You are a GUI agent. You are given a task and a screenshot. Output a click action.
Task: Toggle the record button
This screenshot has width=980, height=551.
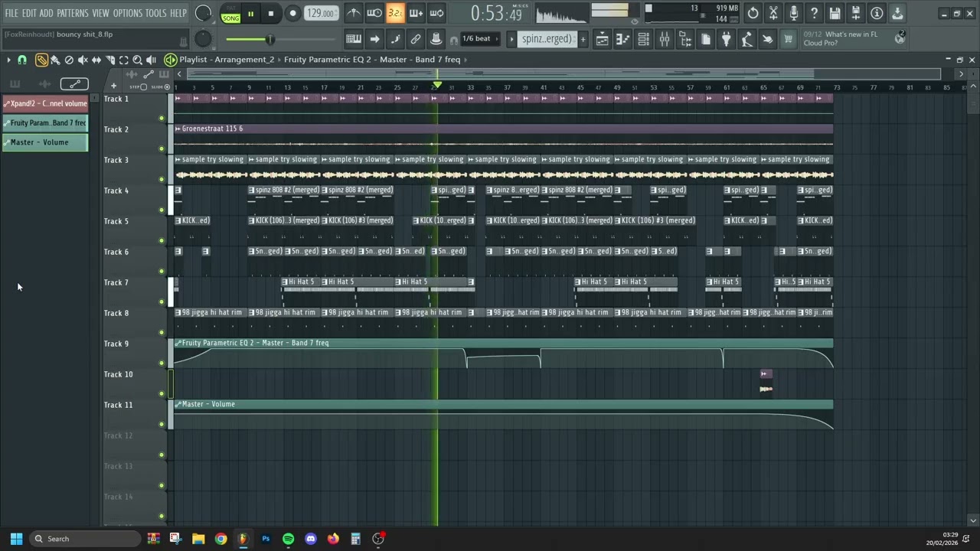292,13
